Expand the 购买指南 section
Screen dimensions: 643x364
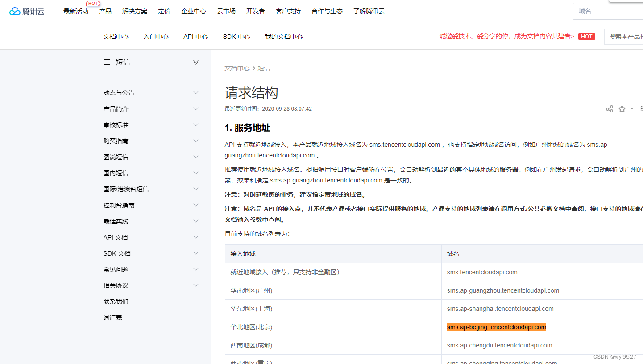coord(196,141)
